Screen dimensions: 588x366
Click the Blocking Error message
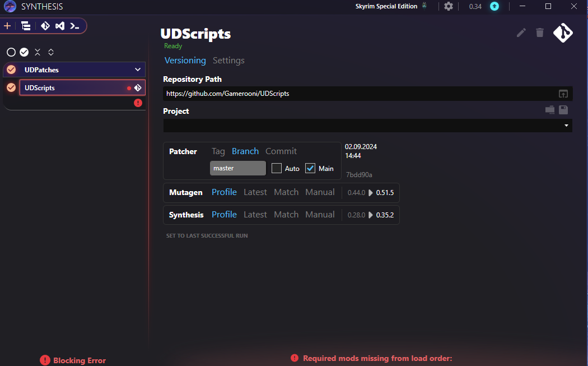(73, 360)
